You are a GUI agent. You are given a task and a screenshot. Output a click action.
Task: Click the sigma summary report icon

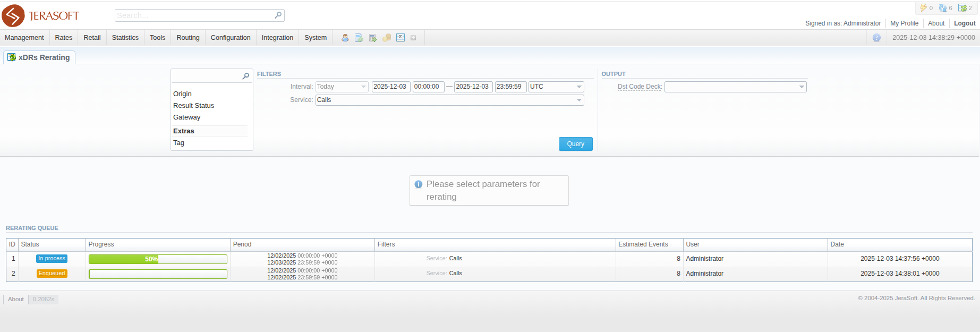click(x=400, y=38)
